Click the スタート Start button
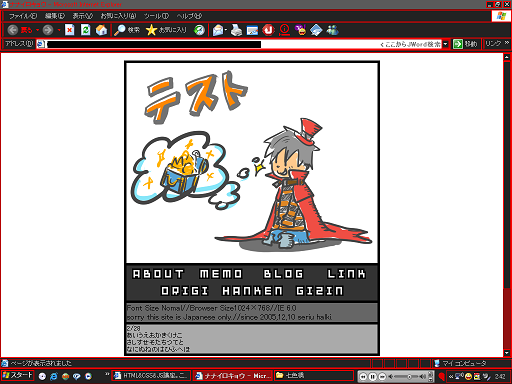512x384 pixels. tap(17, 375)
